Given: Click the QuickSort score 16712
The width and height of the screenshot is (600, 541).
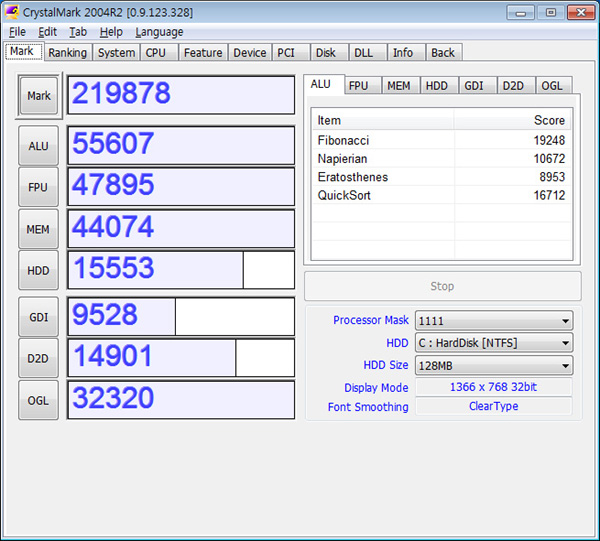Looking at the screenshot, I should click(549, 196).
